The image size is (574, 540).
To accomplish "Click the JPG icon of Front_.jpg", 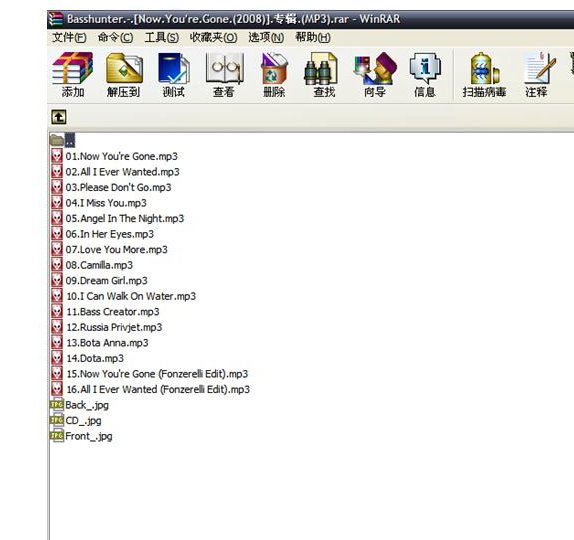I will (x=57, y=436).
